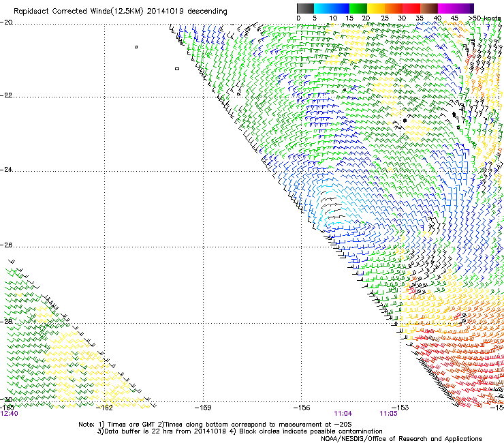Click the -22 latitude axis label
The image size is (504, 443).
(x=6, y=95)
